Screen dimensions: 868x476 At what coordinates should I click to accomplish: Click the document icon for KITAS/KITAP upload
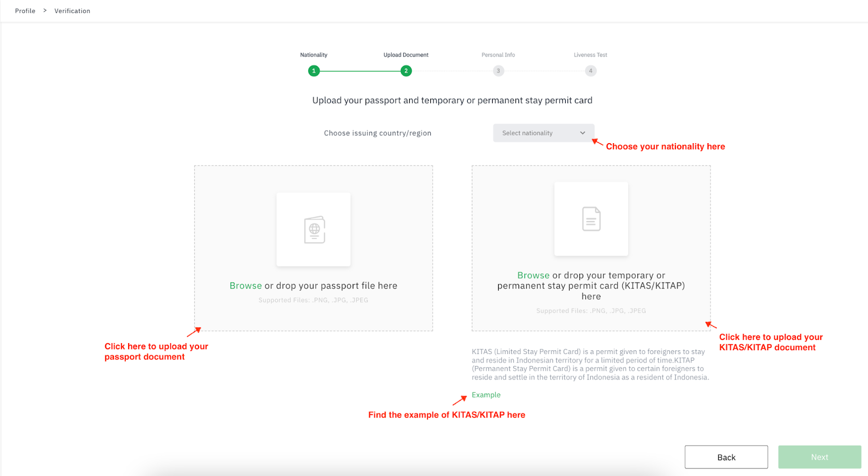(x=591, y=219)
